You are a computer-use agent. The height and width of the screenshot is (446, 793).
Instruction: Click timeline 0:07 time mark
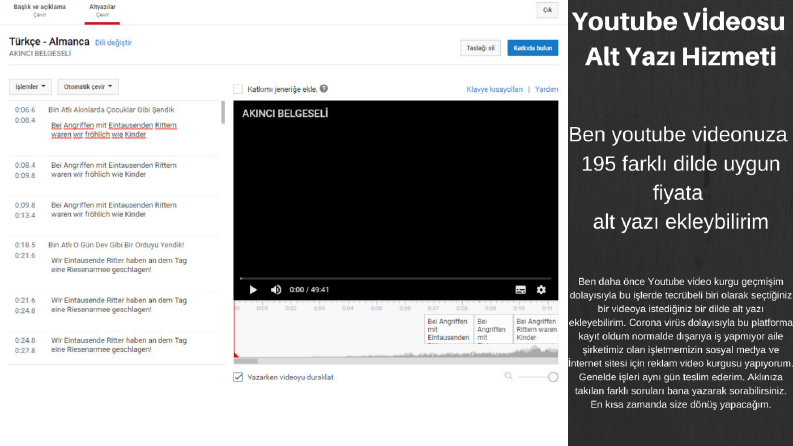click(433, 308)
